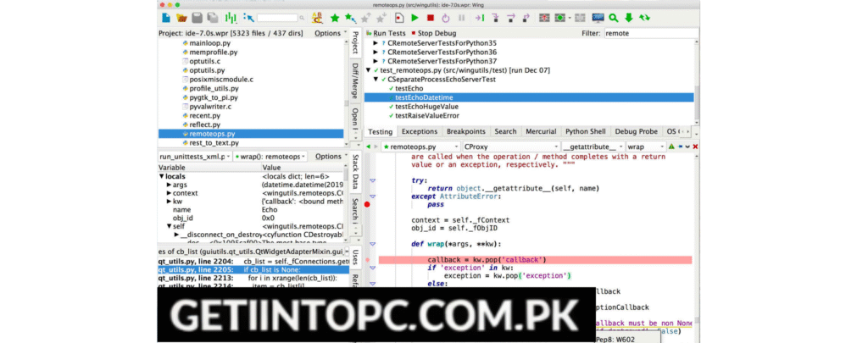Click Stop Debug button

[433, 33]
